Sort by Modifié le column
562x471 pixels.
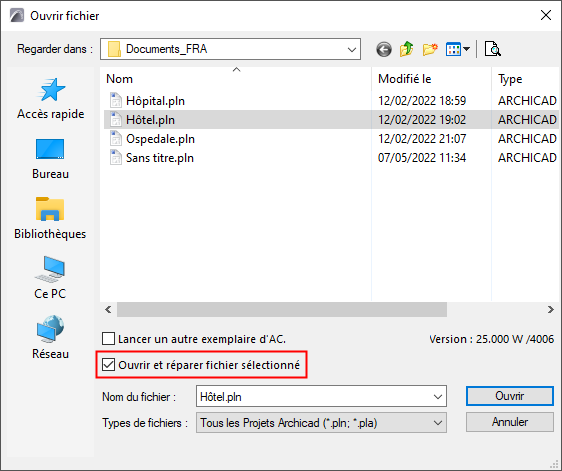click(432, 79)
